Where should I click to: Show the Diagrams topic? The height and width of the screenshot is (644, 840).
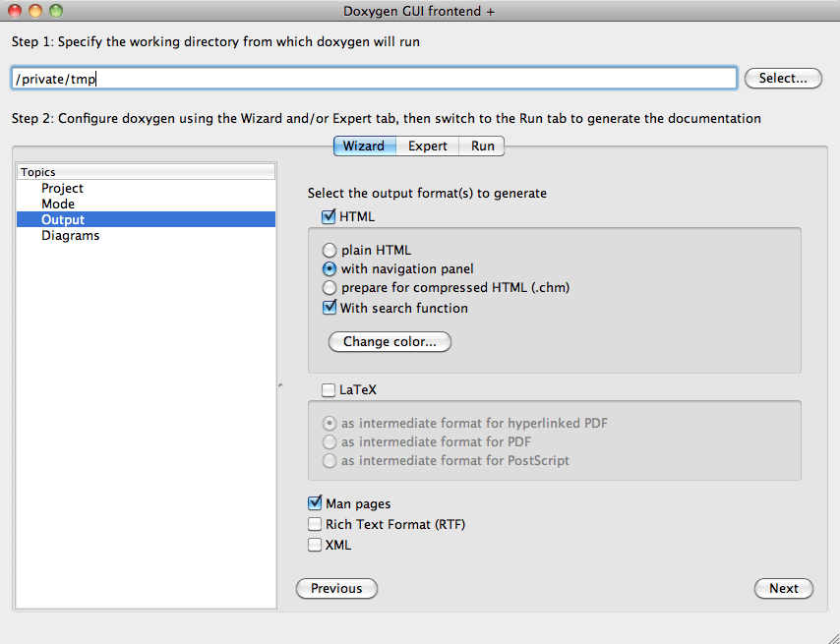pyautogui.click(x=146, y=236)
